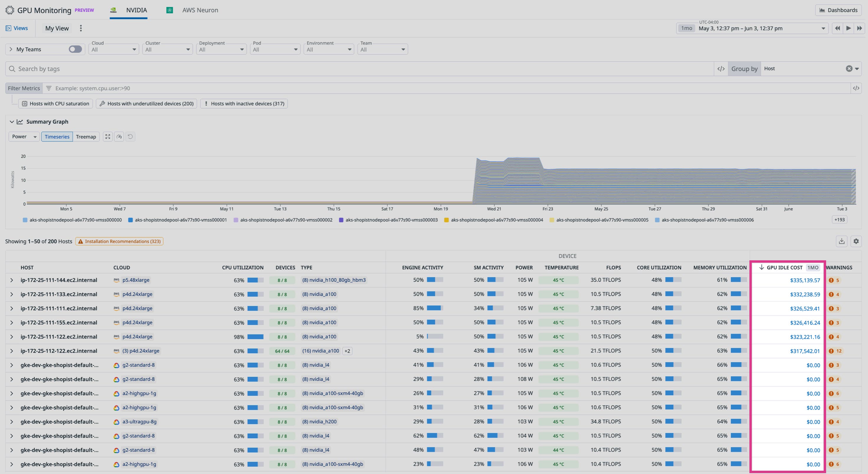Click the fast-forward time navigation icon
This screenshot has width=868, height=474.
[x=859, y=28]
